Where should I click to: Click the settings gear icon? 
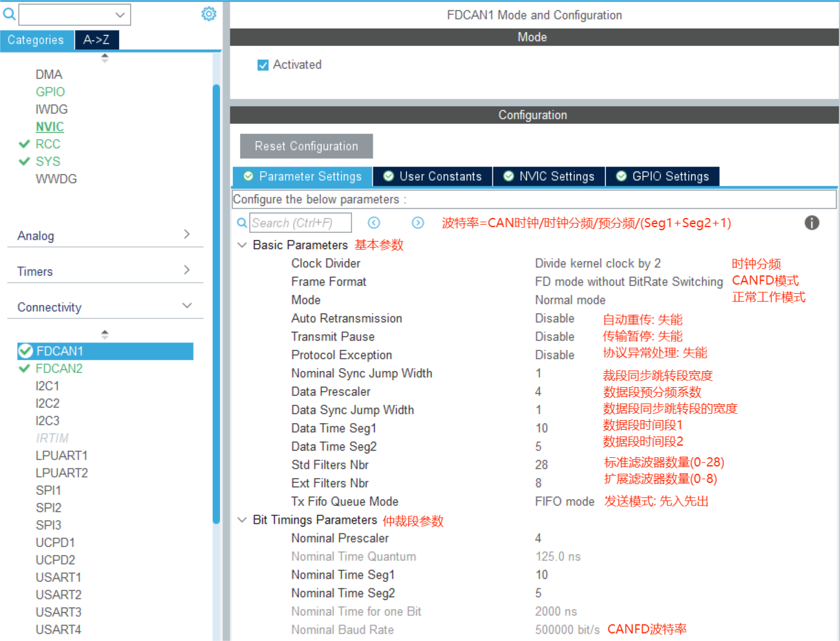point(209,14)
